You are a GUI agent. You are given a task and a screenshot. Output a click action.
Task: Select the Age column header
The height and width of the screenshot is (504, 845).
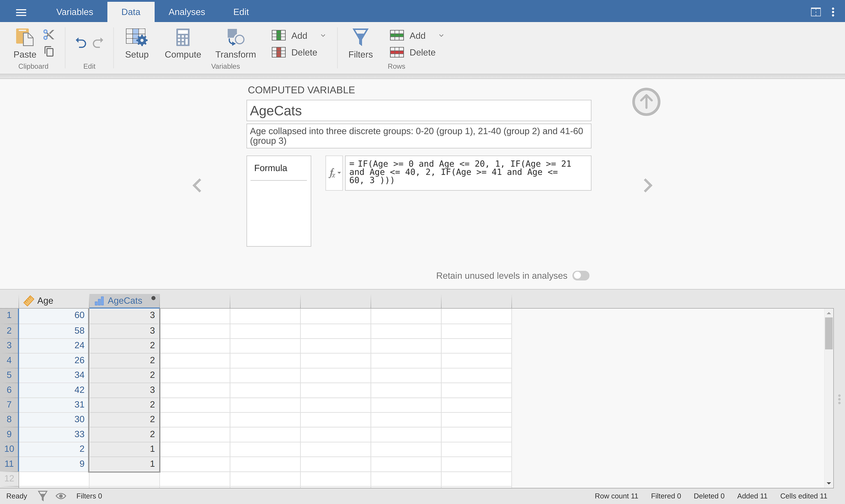(54, 301)
